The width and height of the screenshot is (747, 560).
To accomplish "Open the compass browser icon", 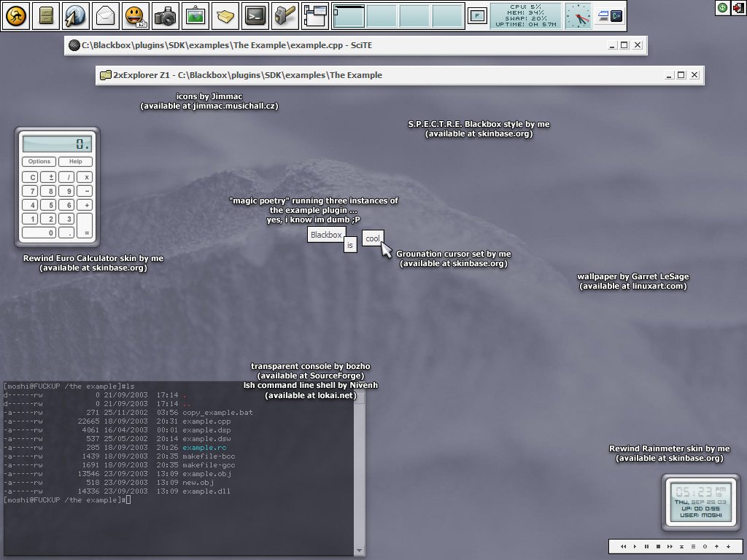I will (x=75, y=16).
